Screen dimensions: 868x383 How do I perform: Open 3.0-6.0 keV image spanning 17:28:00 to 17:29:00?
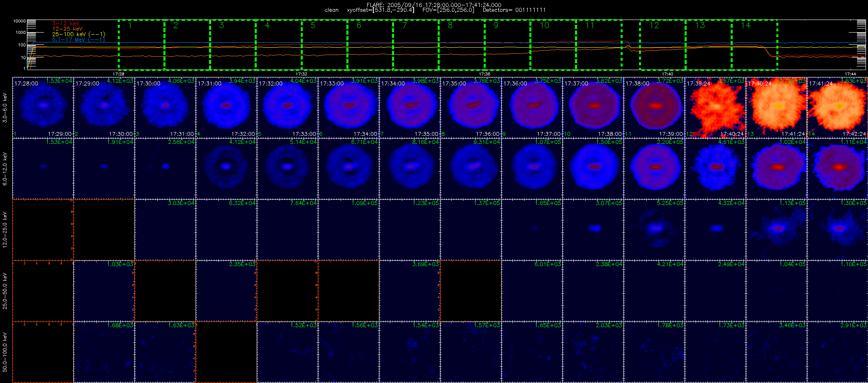43,108
